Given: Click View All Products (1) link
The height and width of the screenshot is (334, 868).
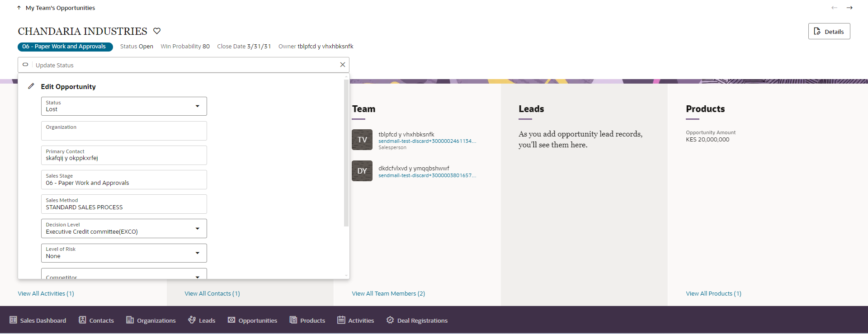Looking at the screenshot, I should coord(713,293).
